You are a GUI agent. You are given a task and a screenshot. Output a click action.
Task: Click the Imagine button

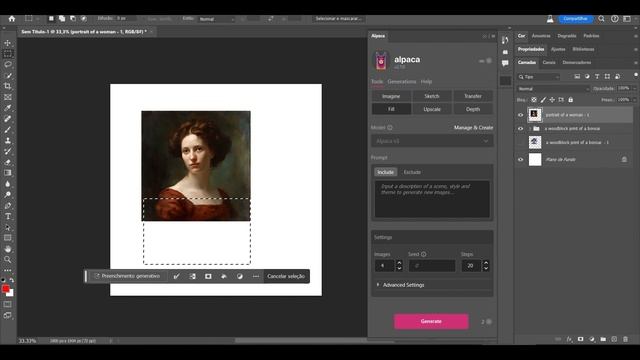pyautogui.click(x=391, y=96)
